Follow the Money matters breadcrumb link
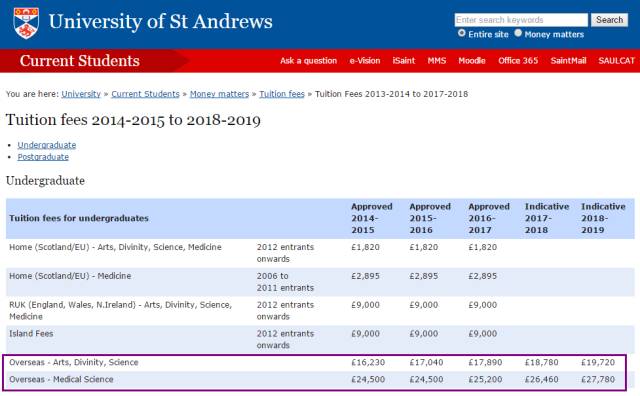The width and height of the screenshot is (640, 396). (x=219, y=94)
